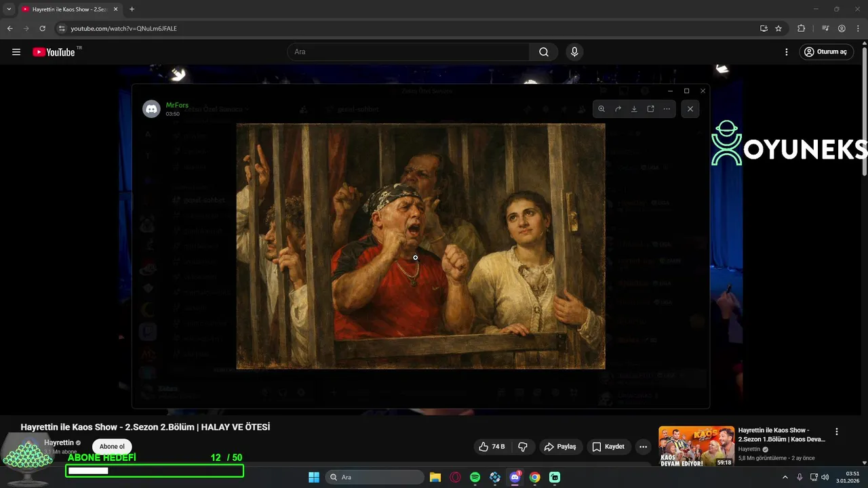This screenshot has height=488, width=868.
Task: Install app icon in address bar
Action: click(x=764, y=28)
